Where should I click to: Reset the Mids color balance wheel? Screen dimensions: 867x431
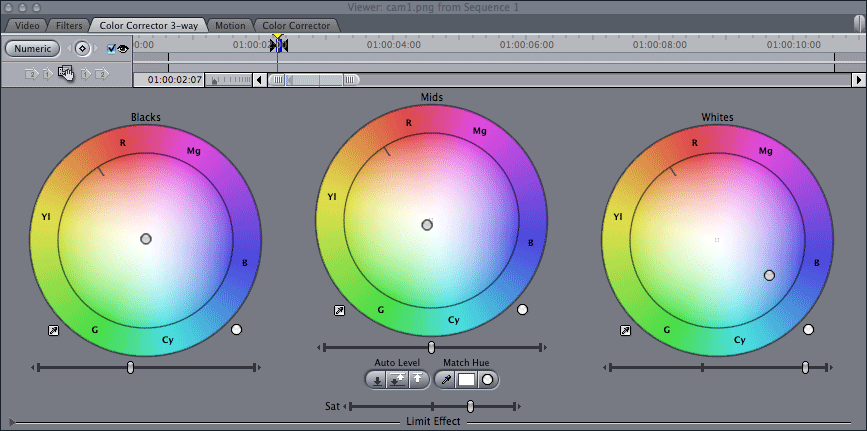[x=523, y=310]
